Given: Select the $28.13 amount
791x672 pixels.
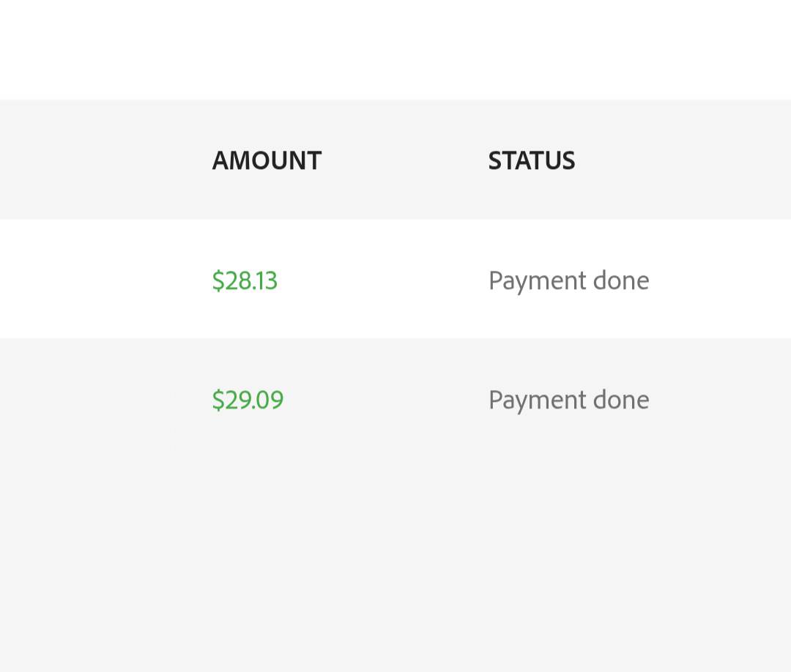Looking at the screenshot, I should (x=245, y=280).
